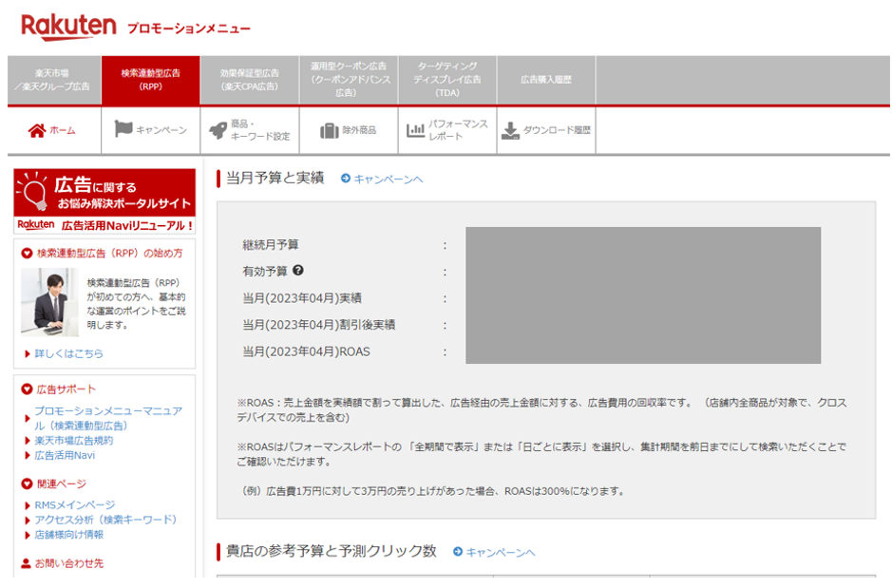Switch to 効果保証型広告 (楽天CPA広告) tab
Screen dimensions: 892x588
(x=250, y=80)
